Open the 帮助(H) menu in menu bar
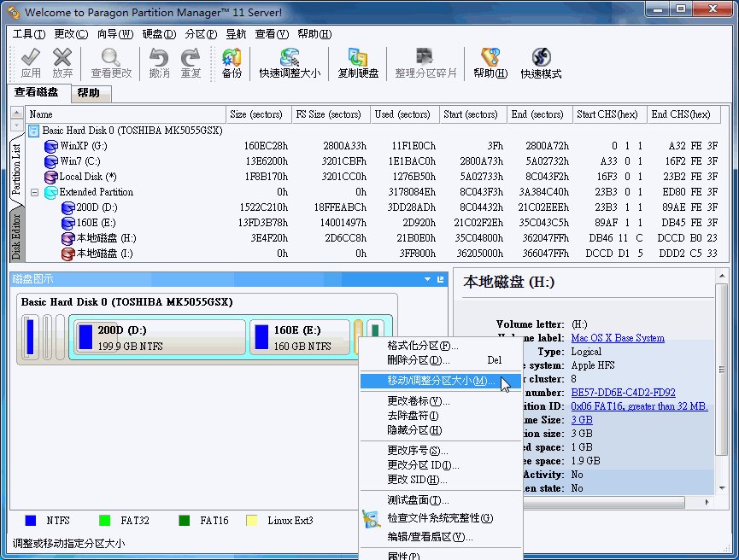The height and width of the screenshot is (560, 739). coord(315,34)
